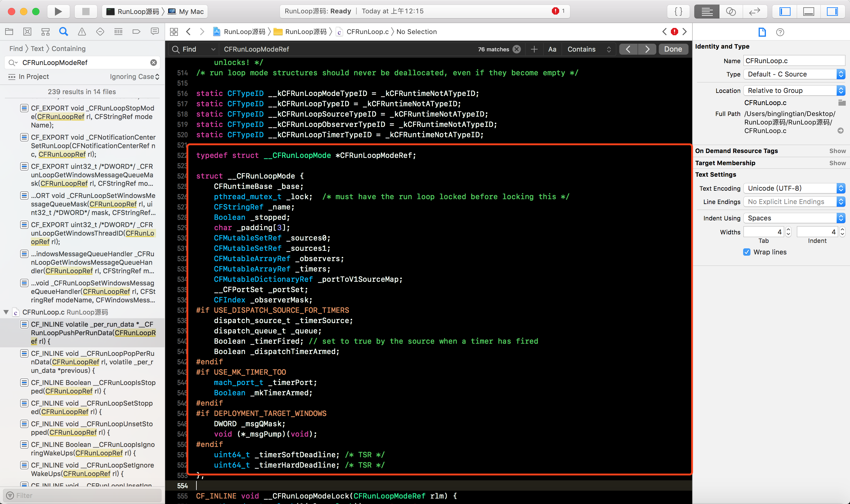Viewport: 850px width, 504px height.
Task: Open Quick Help inspector icon
Action: pos(780,32)
